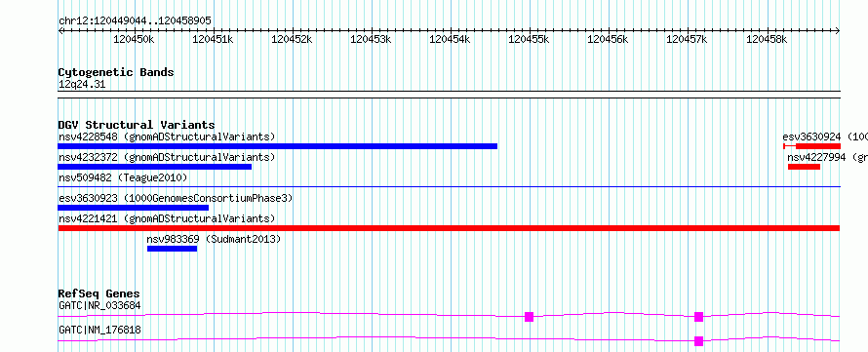This screenshot has height=352, width=868.
Task: Click the nsv509482 (Teague2010) label
Action: (123, 177)
